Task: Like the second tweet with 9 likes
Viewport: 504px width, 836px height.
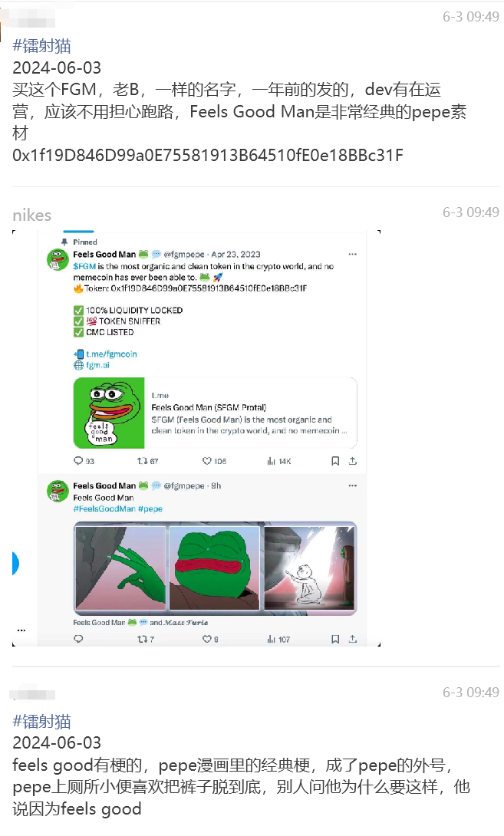Action: click(x=207, y=639)
